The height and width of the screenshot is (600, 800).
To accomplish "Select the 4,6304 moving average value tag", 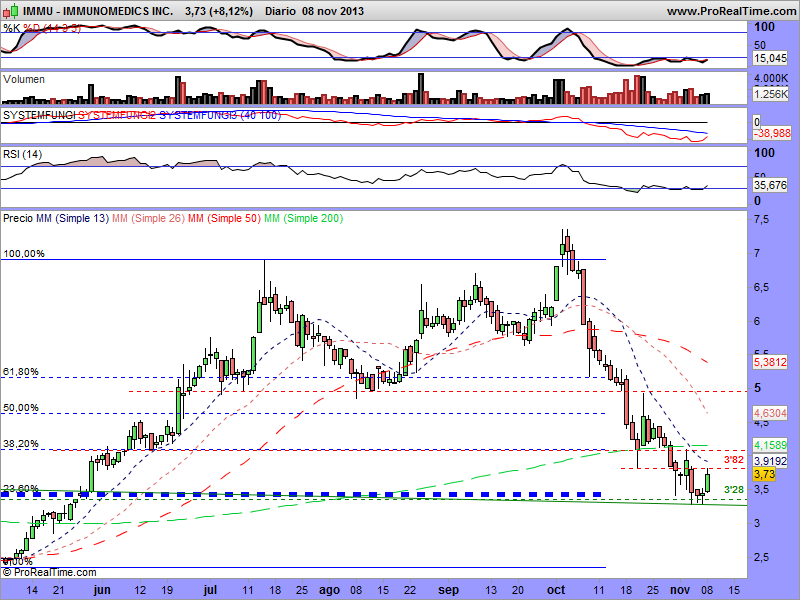I will pyautogui.click(x=770, y=413).
